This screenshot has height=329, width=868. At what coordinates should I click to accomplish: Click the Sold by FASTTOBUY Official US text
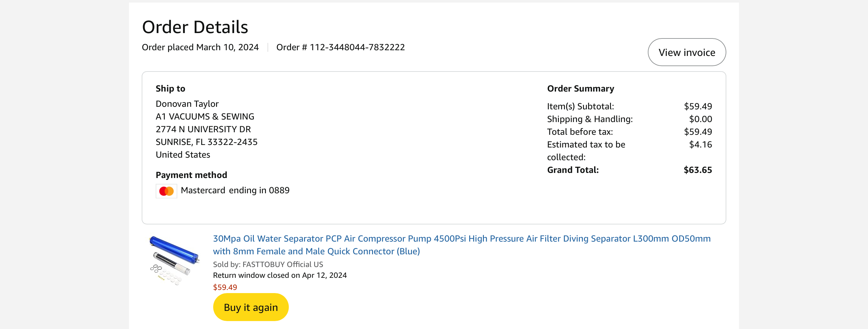[268, 264]
